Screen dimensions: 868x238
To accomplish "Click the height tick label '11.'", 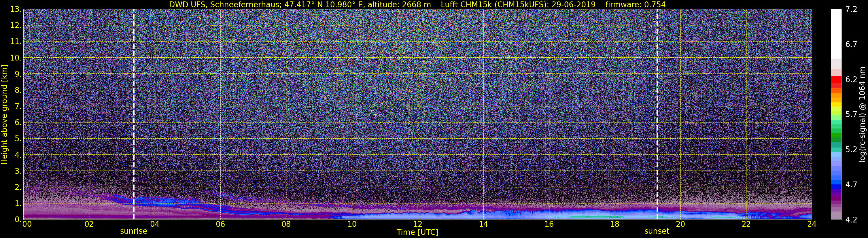I will click(x=16, y=41).
